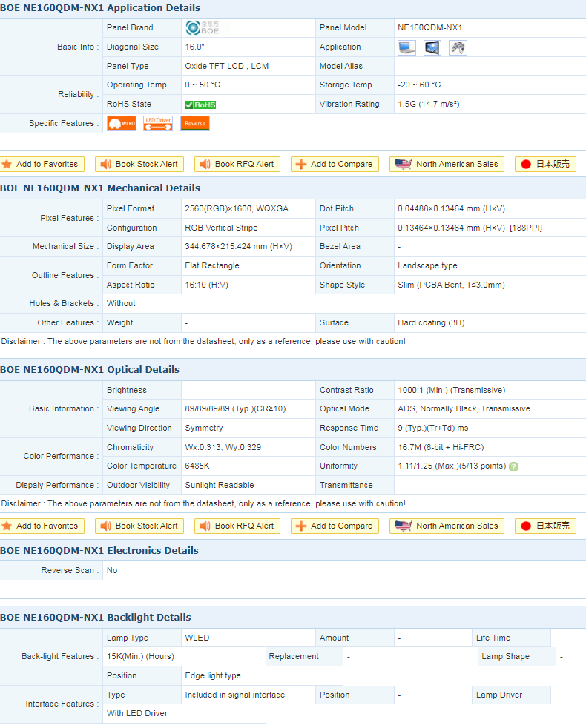The height and width of the screenshot is (728, 586).
Task: Select Slim (PCBA Bent) shape style value
Action: 451,285
